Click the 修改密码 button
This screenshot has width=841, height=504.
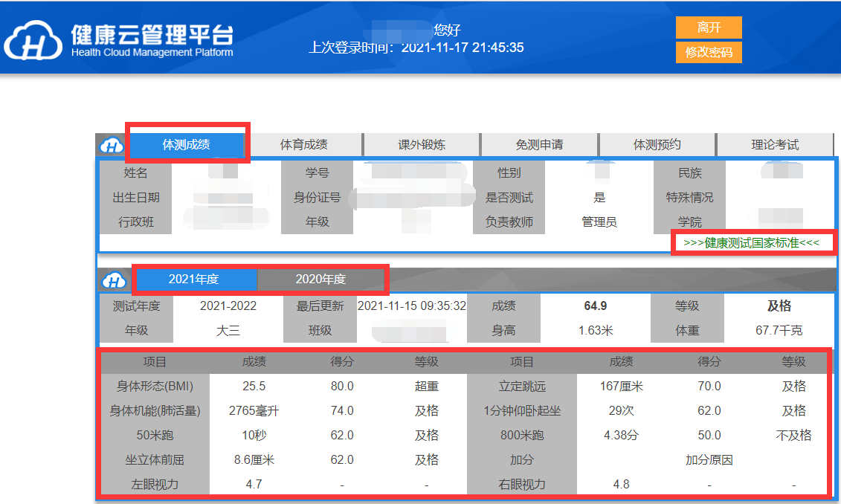tap(709, 53)
